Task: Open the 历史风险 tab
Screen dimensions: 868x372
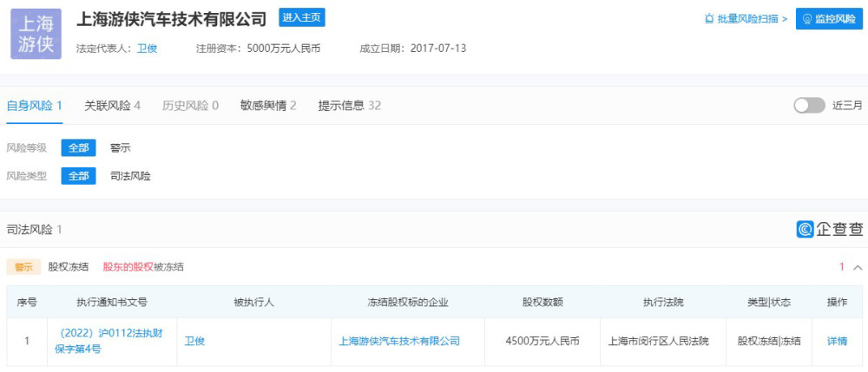Action: pyautogui.click(x=190, y=106)
